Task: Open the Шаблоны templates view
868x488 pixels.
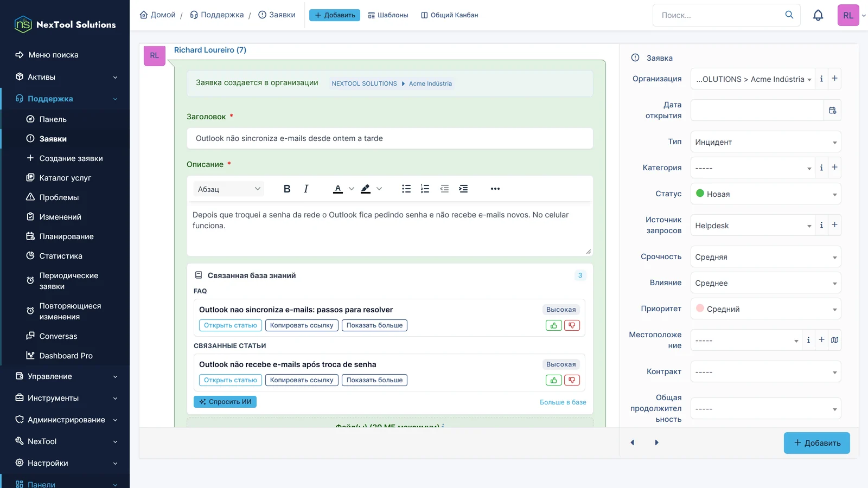Action: pos(388,15)
